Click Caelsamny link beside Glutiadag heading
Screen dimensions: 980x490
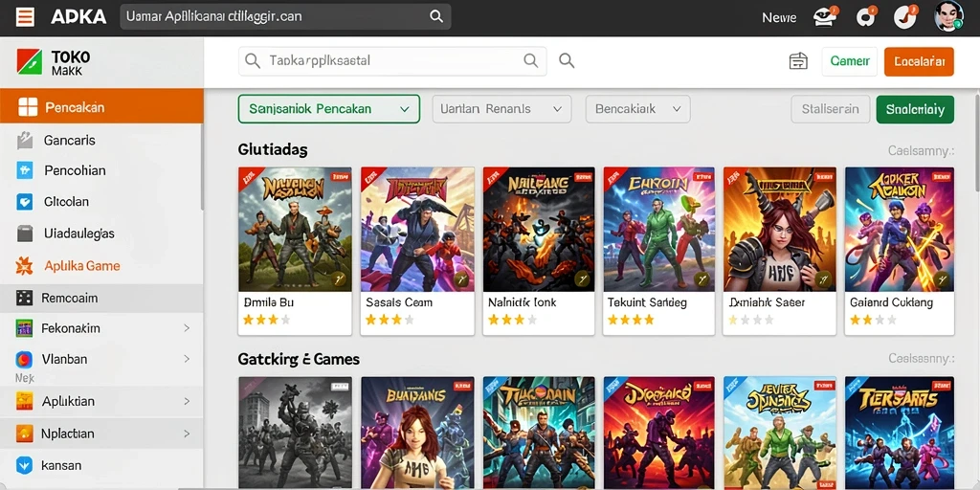(x=922, y=150)
